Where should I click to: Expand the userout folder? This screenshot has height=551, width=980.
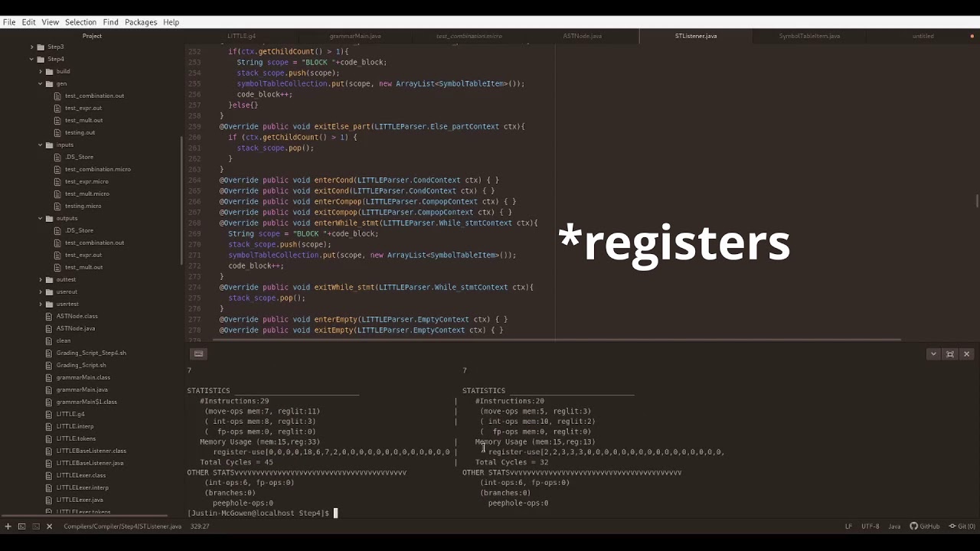pyautogui.click(x=41, y=292)
